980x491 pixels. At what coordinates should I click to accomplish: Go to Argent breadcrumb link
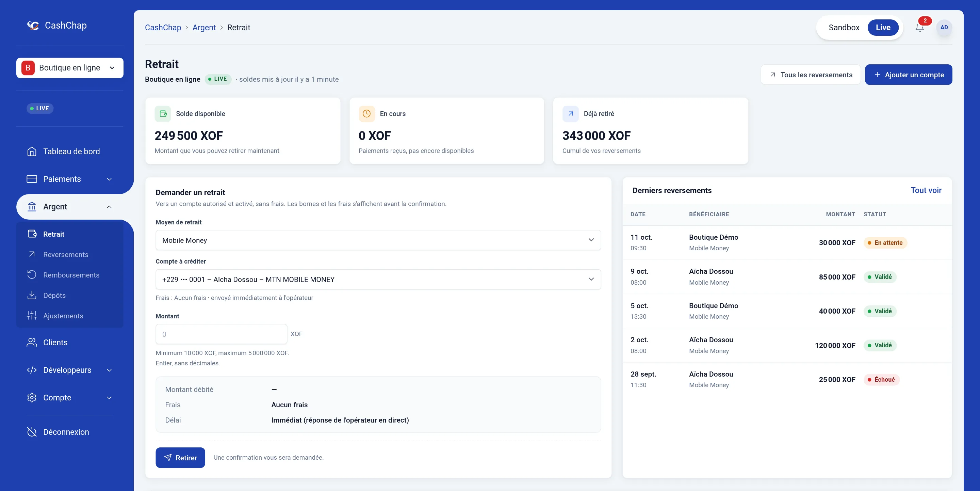[x=204, y=27]
